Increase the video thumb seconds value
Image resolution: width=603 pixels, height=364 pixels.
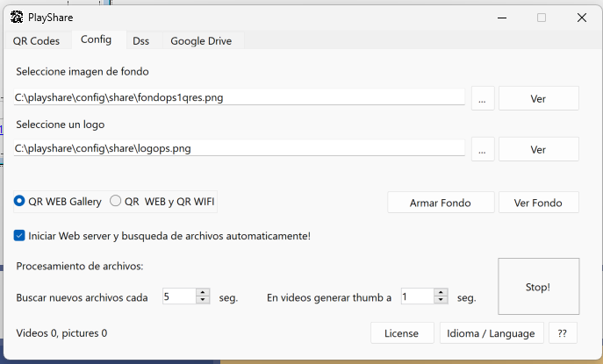441,292
